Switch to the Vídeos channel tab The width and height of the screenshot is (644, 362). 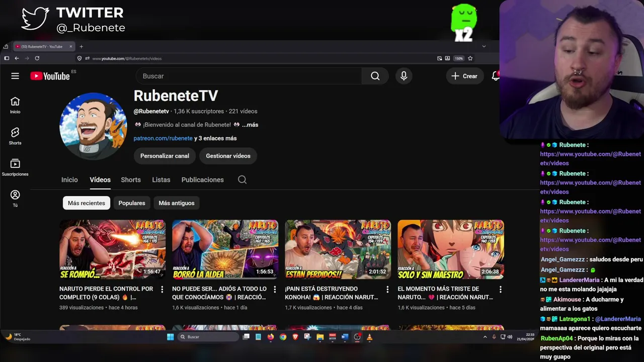pyautogui.click(x=100, y=179)
